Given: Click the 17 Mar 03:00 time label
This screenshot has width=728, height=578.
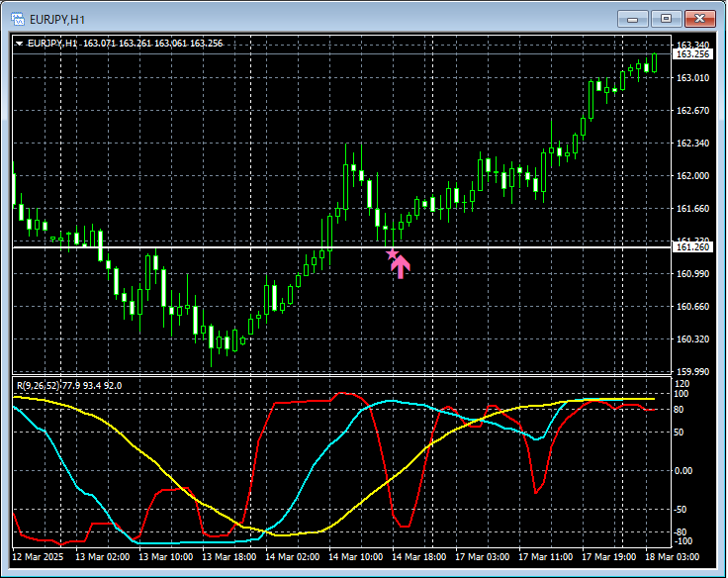Looking at the screenshot, I should tap(482, 556).
